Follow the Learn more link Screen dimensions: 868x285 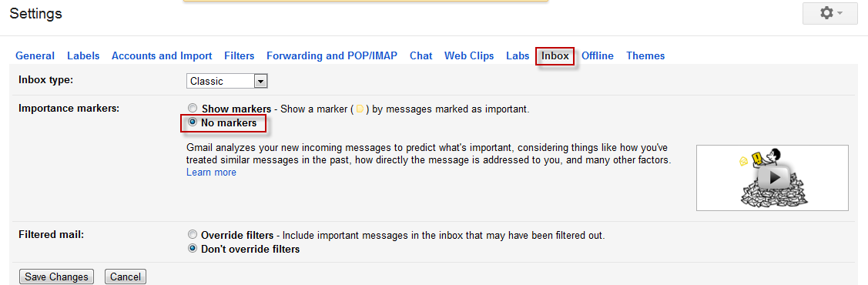pos(211,172)
